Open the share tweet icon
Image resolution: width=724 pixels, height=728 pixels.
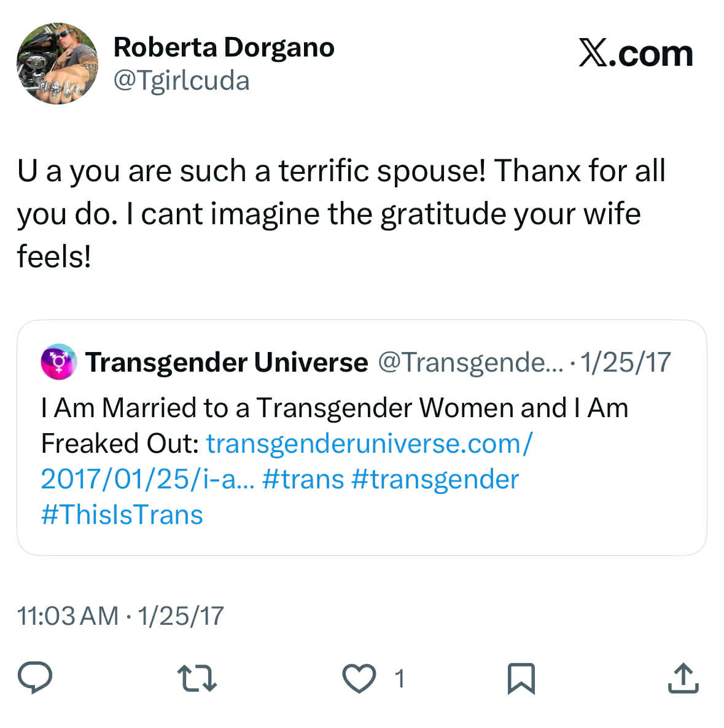683,678
